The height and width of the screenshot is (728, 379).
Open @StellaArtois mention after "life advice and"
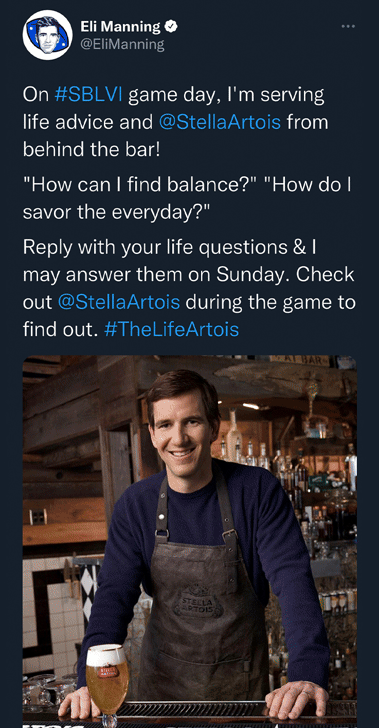point(220,122)
